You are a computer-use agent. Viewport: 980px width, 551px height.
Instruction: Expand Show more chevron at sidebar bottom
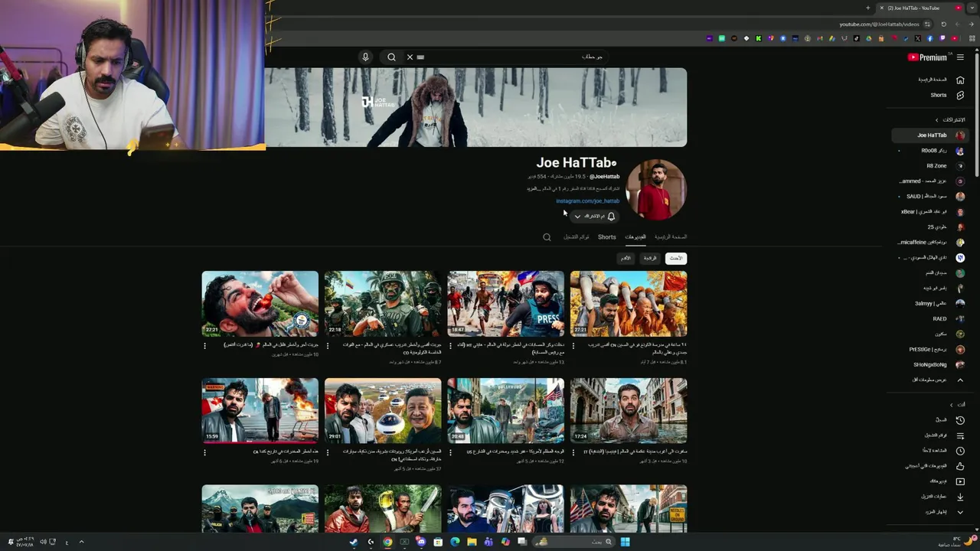(x=960, y=512)
